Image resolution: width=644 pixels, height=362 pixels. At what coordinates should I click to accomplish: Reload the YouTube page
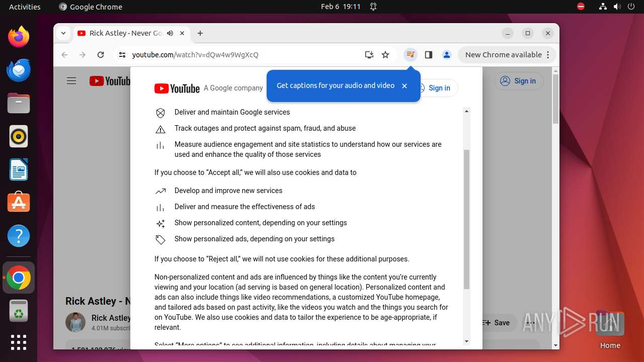101,55
